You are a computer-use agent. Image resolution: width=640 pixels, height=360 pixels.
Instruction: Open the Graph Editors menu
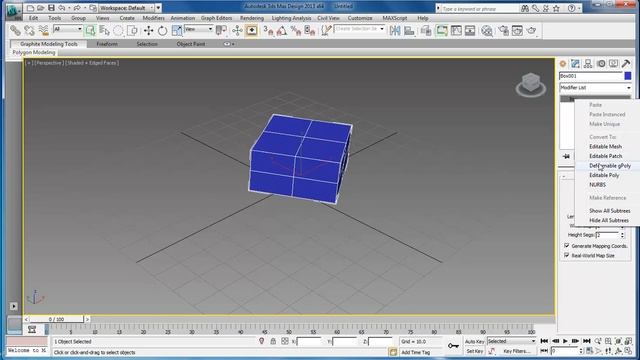click(216, 18)
